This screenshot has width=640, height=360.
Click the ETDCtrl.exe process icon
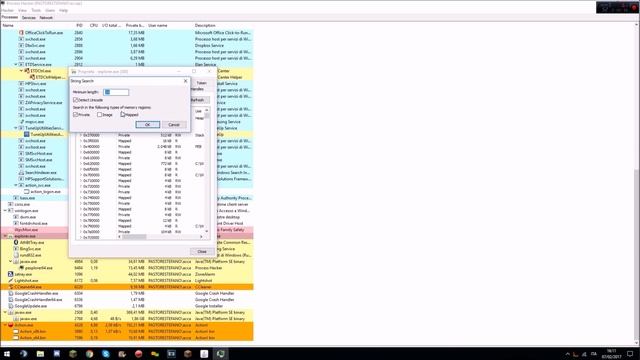tap(27, 71)
